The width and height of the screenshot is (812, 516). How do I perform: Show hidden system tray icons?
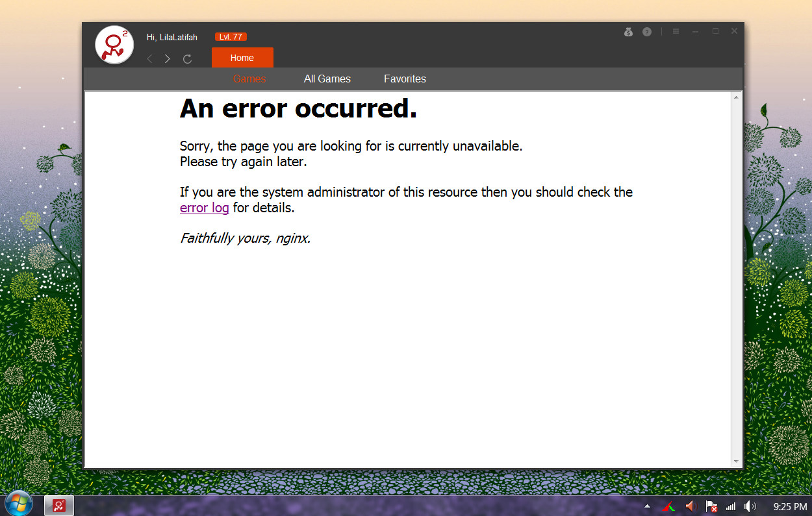coord(647,506)
